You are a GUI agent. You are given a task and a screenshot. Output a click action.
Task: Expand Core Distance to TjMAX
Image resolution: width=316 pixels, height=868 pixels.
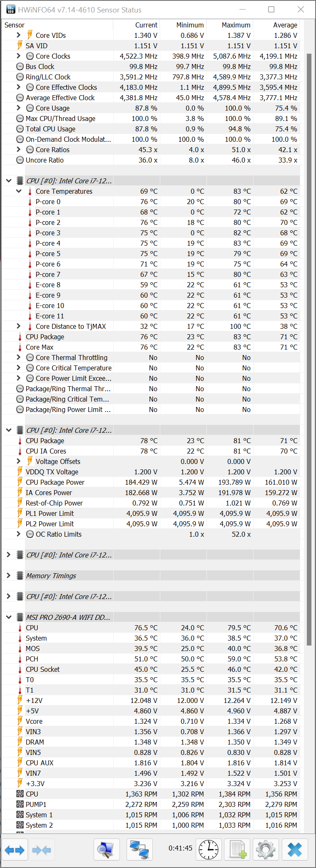[18, 326]
